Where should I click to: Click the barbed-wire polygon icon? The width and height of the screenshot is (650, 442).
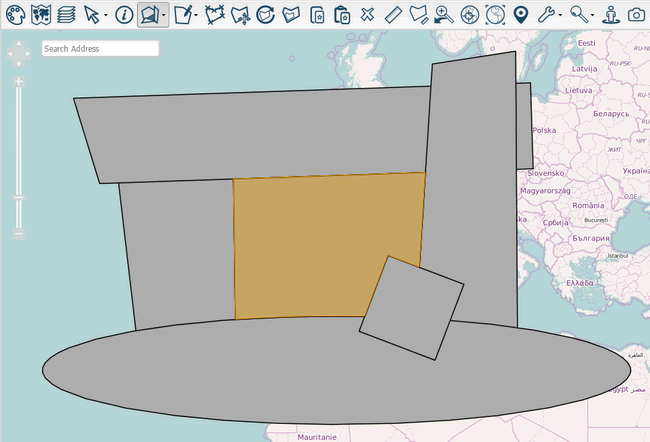(214, 14)
